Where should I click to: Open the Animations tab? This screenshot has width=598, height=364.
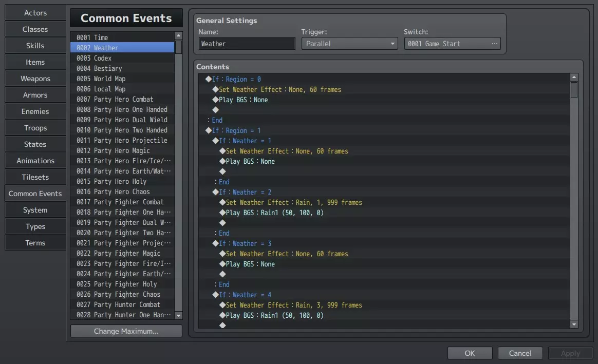pos(35,161)
